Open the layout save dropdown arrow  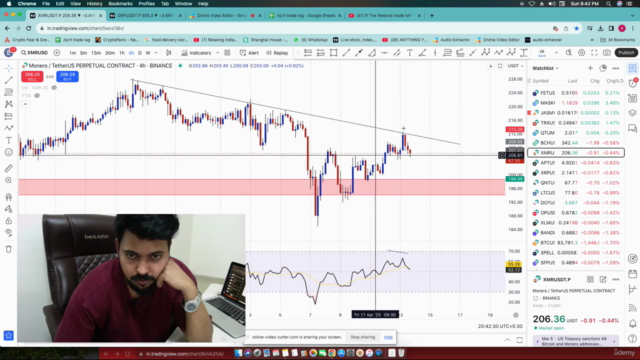click(x=556, y=53)
